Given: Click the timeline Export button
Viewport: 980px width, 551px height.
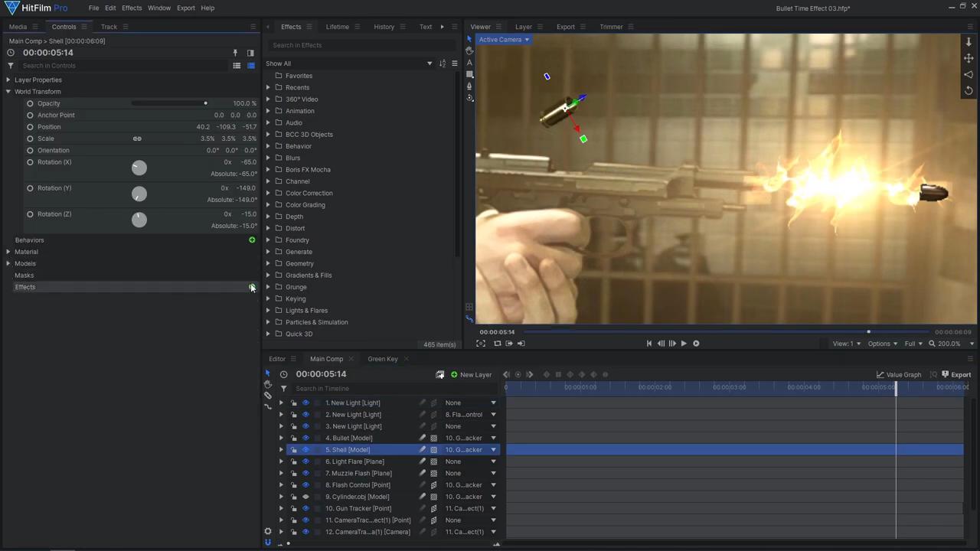Looking at the screenshot, I should pos(956,375).
